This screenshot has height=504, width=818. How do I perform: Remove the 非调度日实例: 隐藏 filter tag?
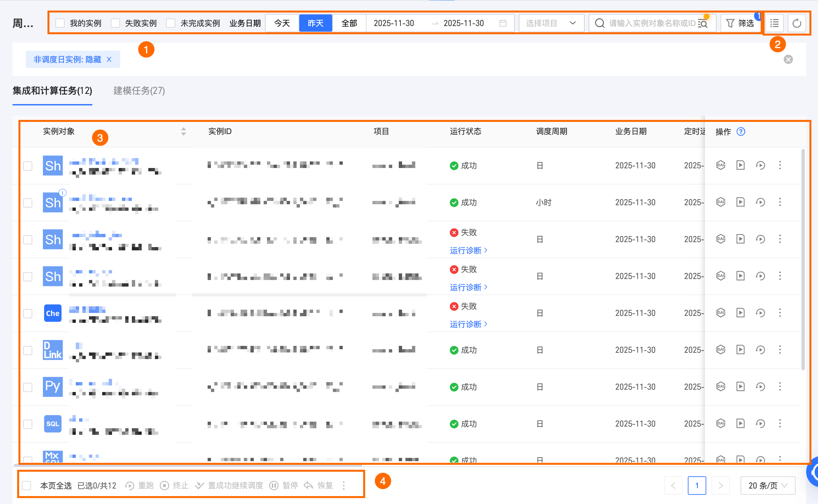pyautogui.click(x=109, y=59)
